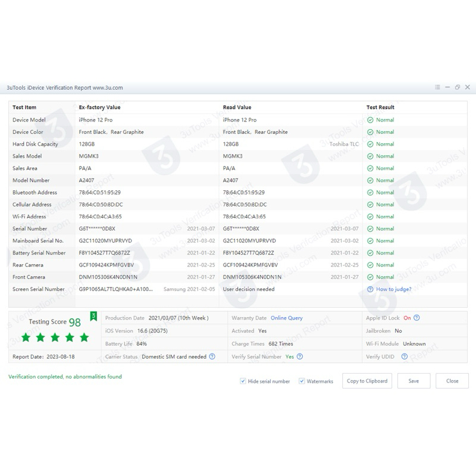Image resolution: width=476 pixels, height=476 pixels.
Task: Click the Close button at bottom right
Action: [452, 381]
